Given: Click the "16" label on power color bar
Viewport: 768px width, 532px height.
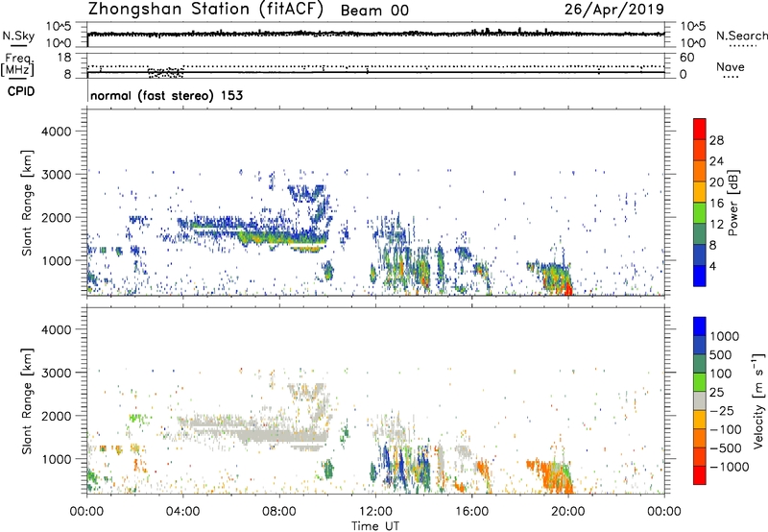Looking at the screenshot, I should 716,204.
